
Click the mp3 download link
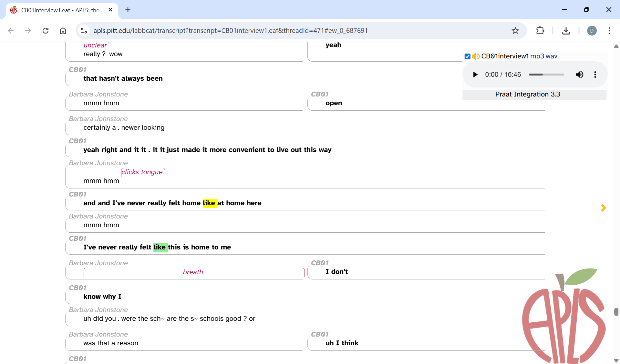[537, 56]
